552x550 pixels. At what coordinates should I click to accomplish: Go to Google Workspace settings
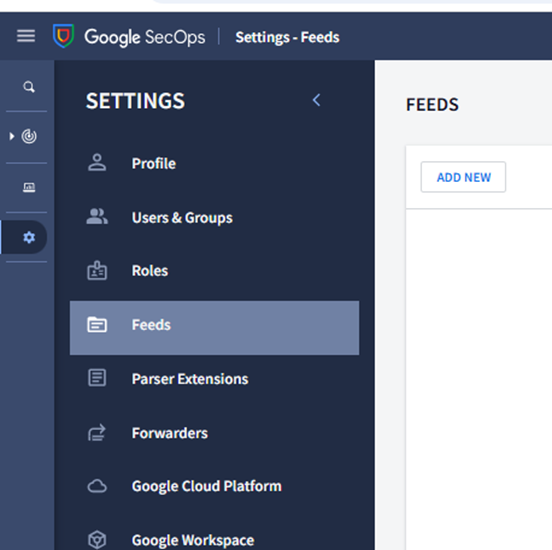tap(193, 540)
